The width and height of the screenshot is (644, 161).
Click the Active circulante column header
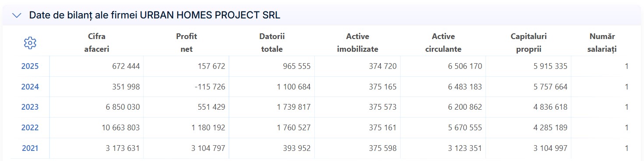point(443,43)
